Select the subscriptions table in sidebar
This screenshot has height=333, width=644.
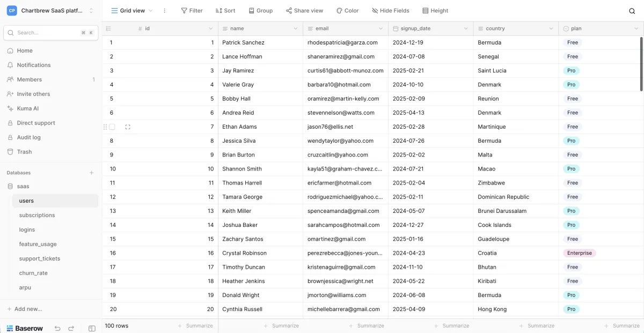[37, 215]
